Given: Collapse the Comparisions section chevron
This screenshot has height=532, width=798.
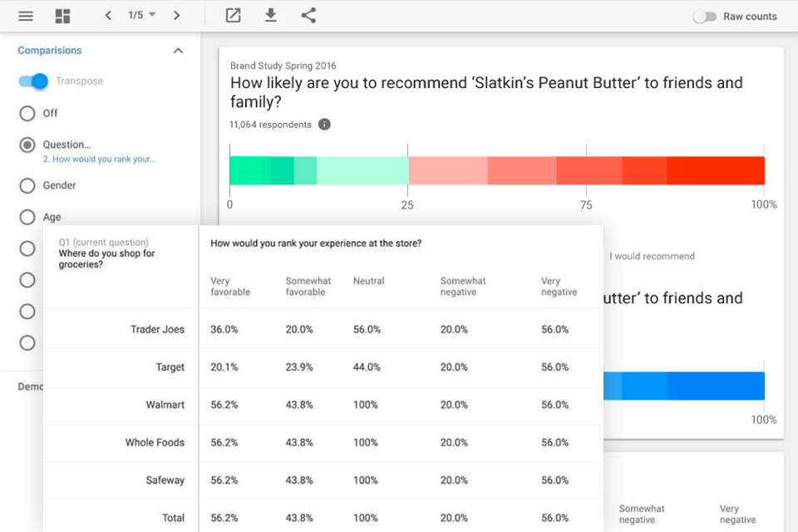Looking at the screenshot, I should [x=178, y=51].
